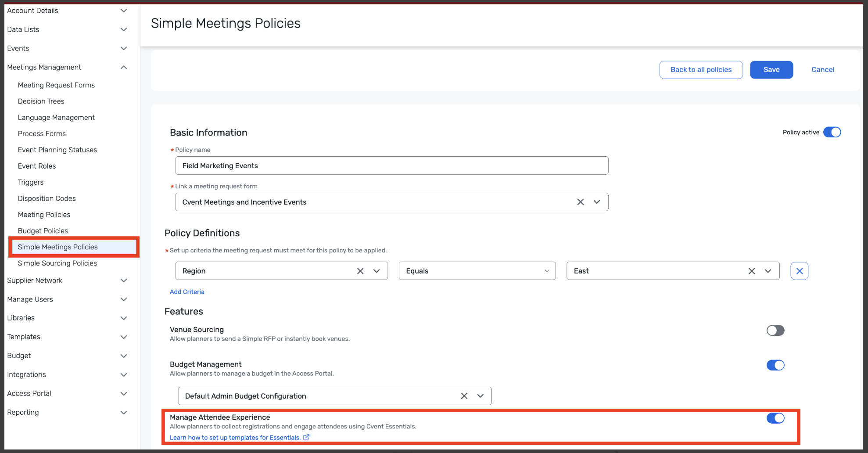Open external link icon for Essentials templates

click(306, 437)
